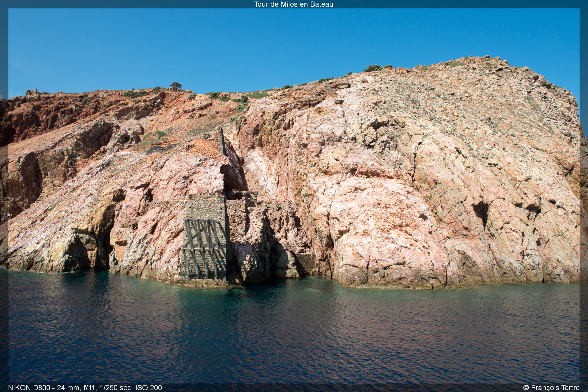Click the '© François Tertre' copyright text

click(552, 388)
